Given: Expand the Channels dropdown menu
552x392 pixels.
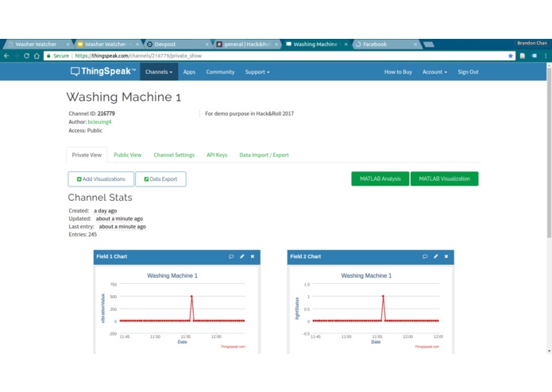Looking at the screenshot, I should coord(159,71).
